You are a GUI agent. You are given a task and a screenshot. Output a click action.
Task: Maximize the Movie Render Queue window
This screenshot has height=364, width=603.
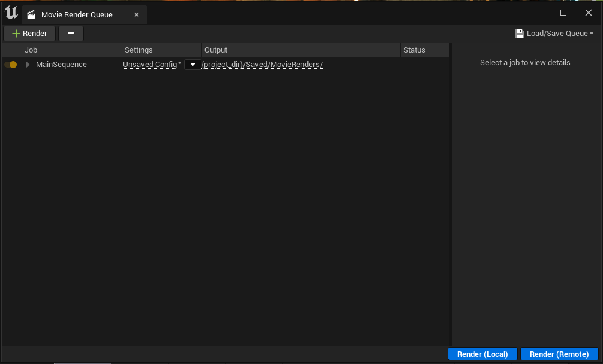click(x=563, y=13)
